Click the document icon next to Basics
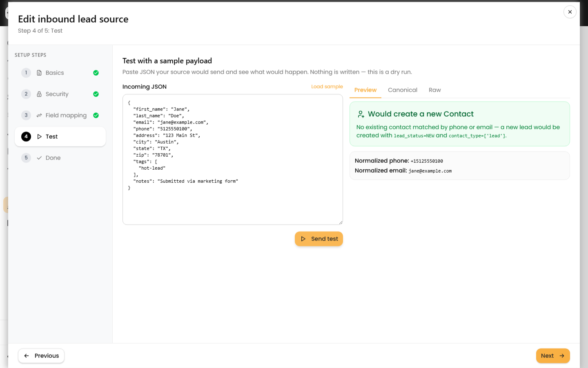This screenshot has width=588, height=368. point(39,73)
